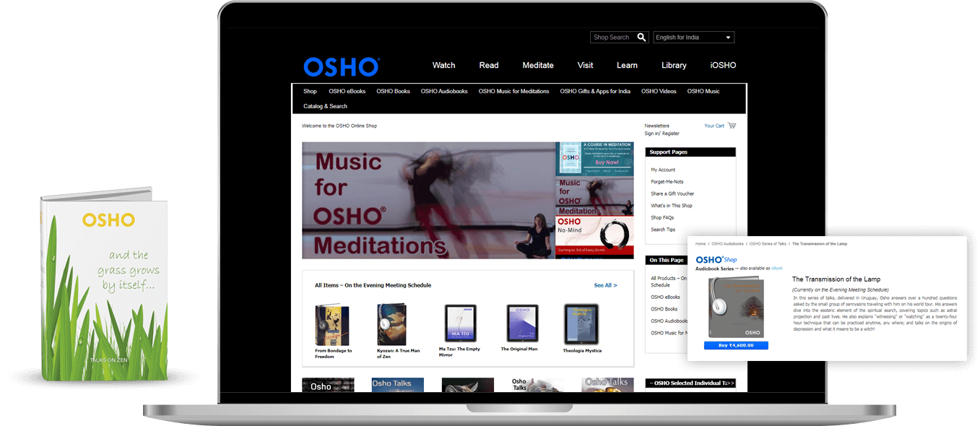Open Share a Gift Voucher link
Screen dimensions: 980x426
[x=672, y=194]
